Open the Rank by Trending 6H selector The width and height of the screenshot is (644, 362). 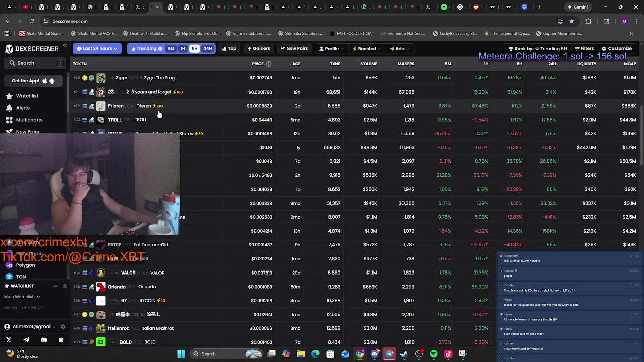pos(537,49)
